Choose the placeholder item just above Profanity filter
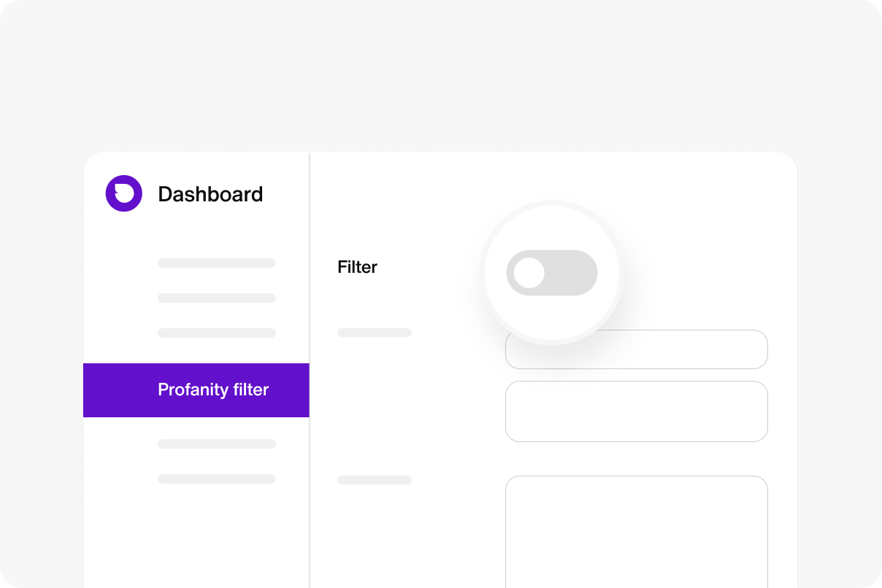The height and width of the screenshot is (588, 882). tap(217, 333)
